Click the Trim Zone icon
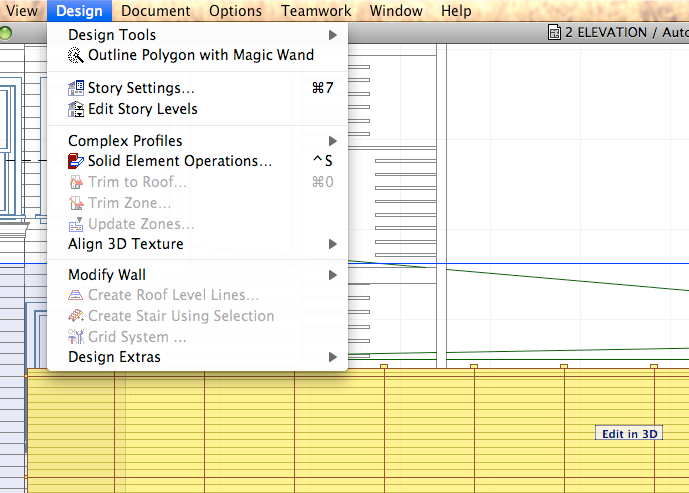The height and width of the screenshot is (493, 689). tap(76, 203)
